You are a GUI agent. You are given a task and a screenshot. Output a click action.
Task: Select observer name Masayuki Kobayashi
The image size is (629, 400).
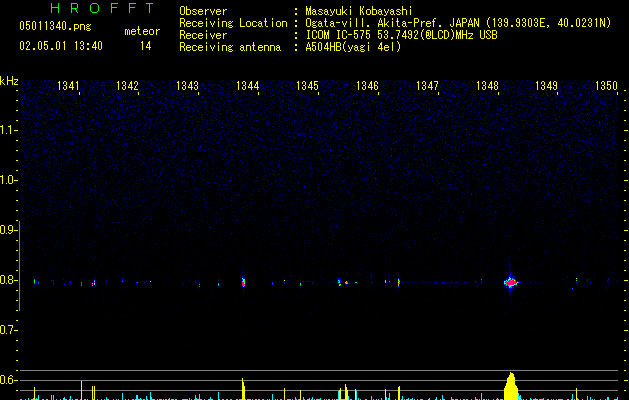coord(359,11)
